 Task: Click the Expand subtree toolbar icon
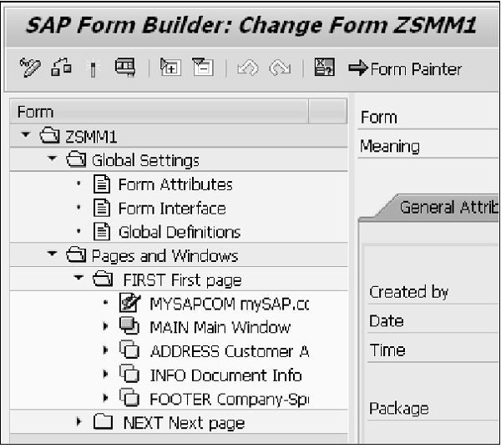click(170, 68)
